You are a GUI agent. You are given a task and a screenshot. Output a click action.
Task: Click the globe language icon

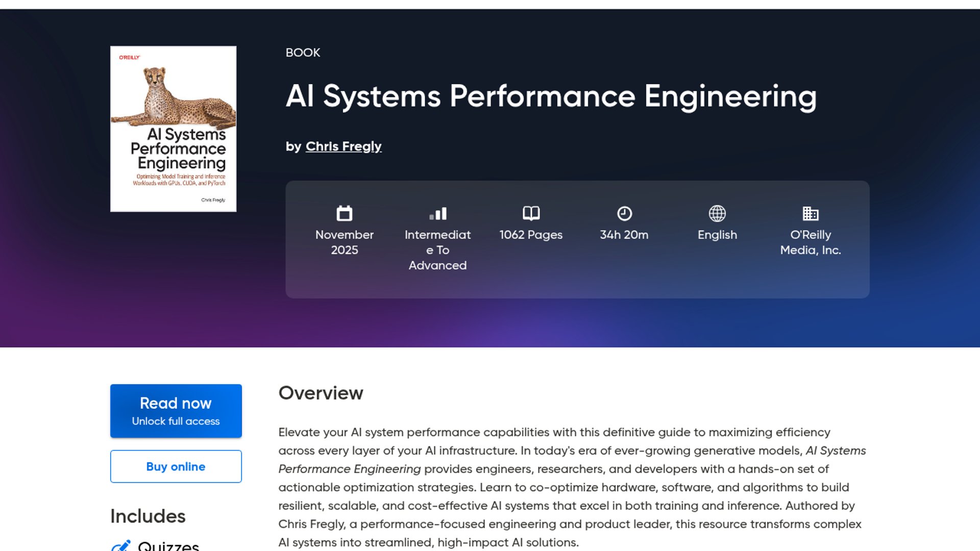(717, 213)
